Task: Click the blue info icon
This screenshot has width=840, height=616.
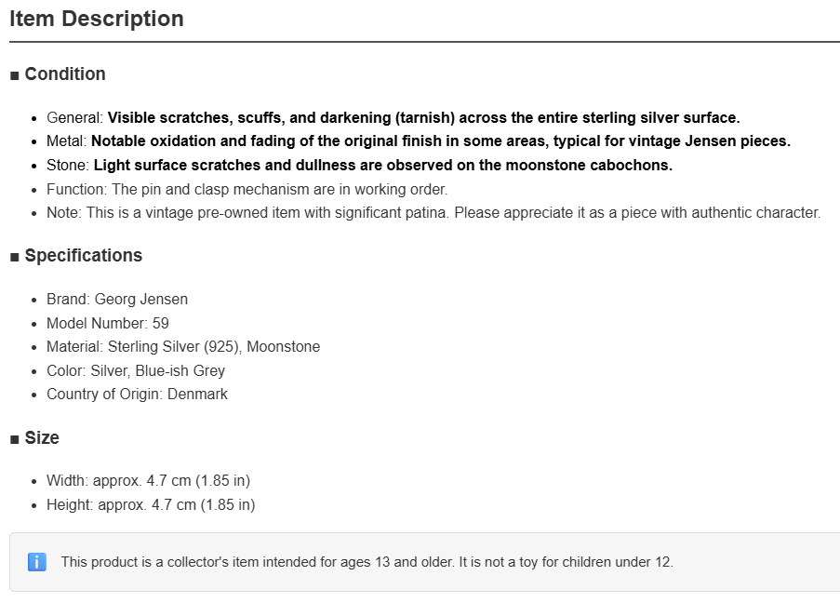Action: point(37,562)
